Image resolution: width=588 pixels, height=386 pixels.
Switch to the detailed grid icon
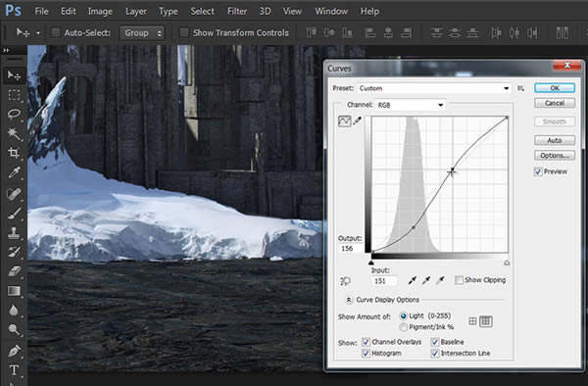(x=486, y=321)
